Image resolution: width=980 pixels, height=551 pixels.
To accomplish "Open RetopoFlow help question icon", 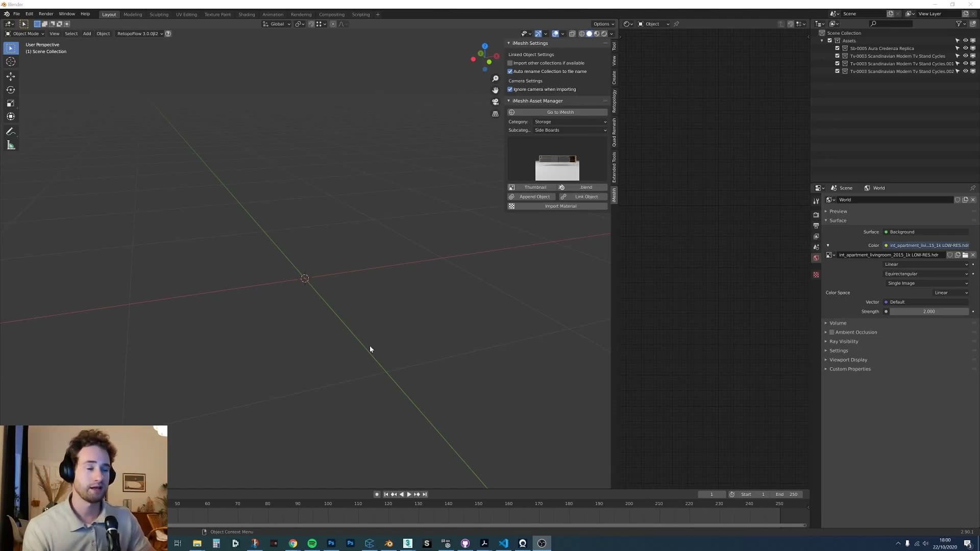I will (x=168, y=34).
